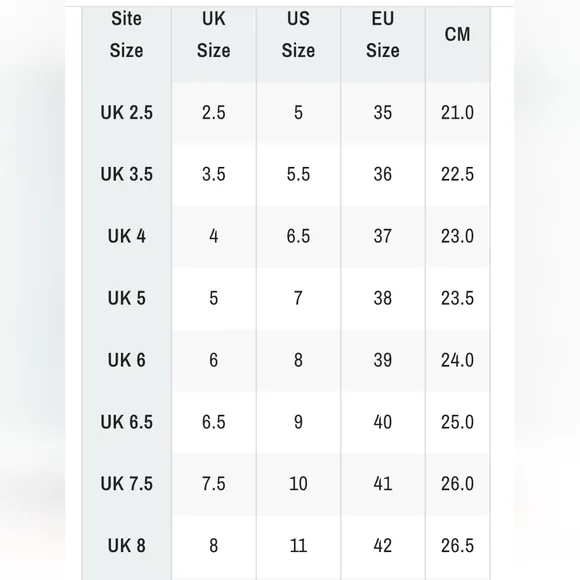The image size is (580, 580).
Task: Select the 22.5 CM value cell
Action: (x=458, y=174)
